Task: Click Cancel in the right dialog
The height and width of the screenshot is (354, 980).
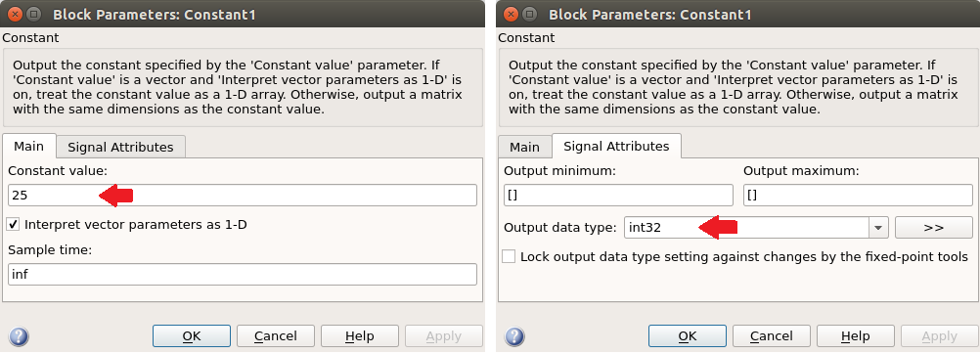Action: (772, 336)
